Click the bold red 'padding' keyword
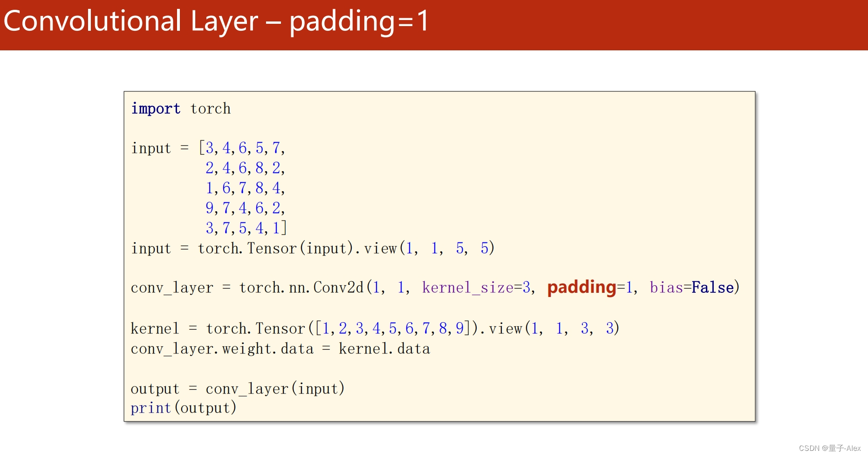Viewport: 868px width, 456px height. pos(581,287)
